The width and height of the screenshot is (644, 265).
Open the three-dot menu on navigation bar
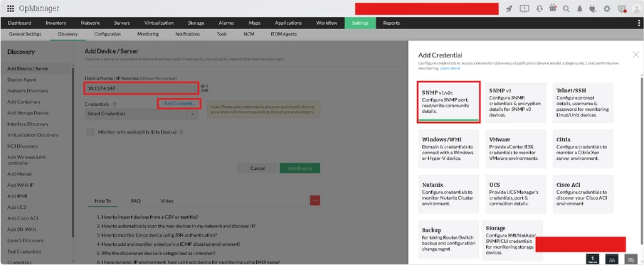[638, 23]
